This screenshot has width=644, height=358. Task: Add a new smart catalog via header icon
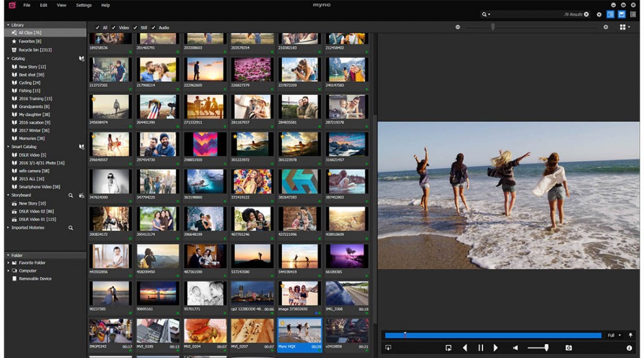pyautogui.click(x=82, y=147)
